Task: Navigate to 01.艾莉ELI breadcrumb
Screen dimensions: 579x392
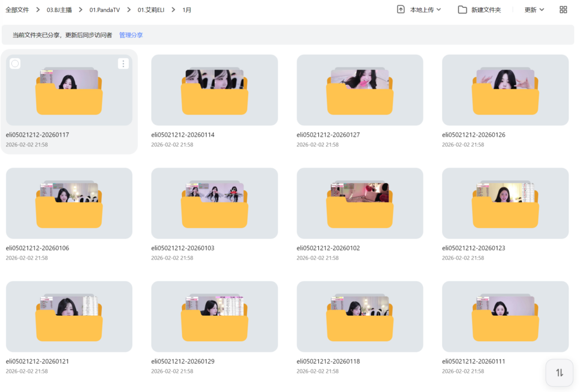Action: click(x=150, y=10)
